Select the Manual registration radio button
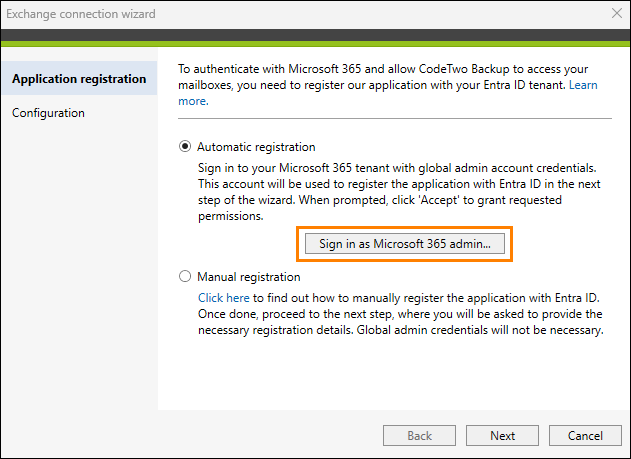631x459 pixels. pos(185,276)
